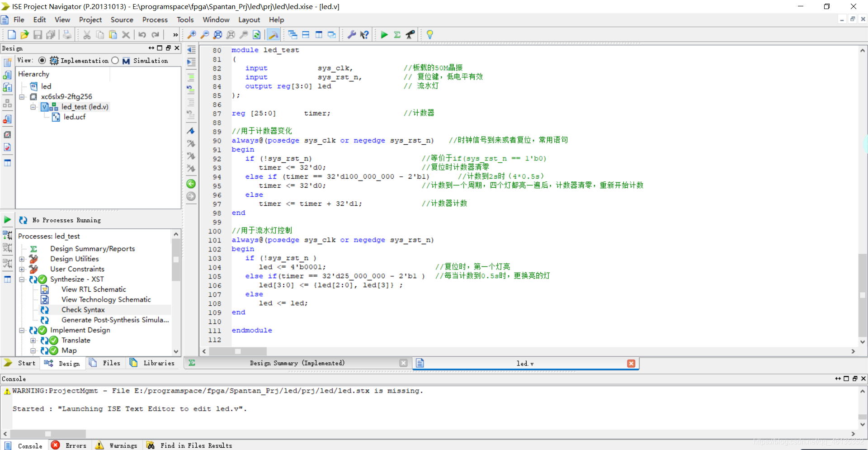Click the New Source icon in Design sidebar

coord(8,62)
